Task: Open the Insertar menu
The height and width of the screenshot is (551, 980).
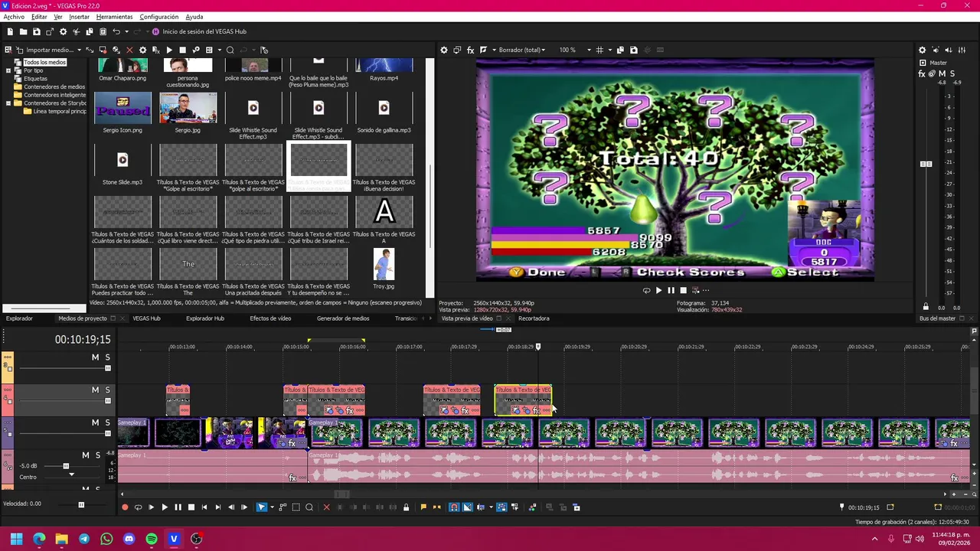Action: point(79,16)
